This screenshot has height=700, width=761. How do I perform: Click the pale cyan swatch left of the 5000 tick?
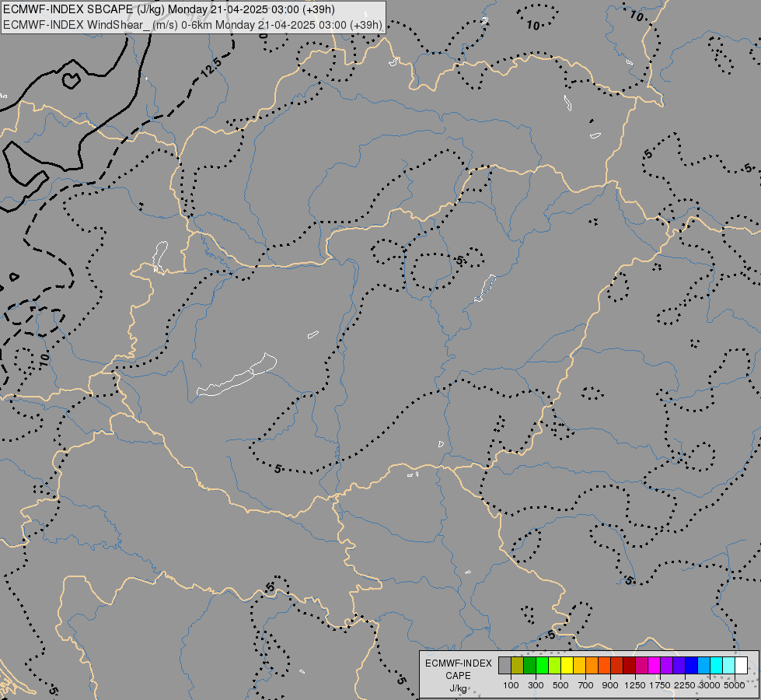[729, 665]
